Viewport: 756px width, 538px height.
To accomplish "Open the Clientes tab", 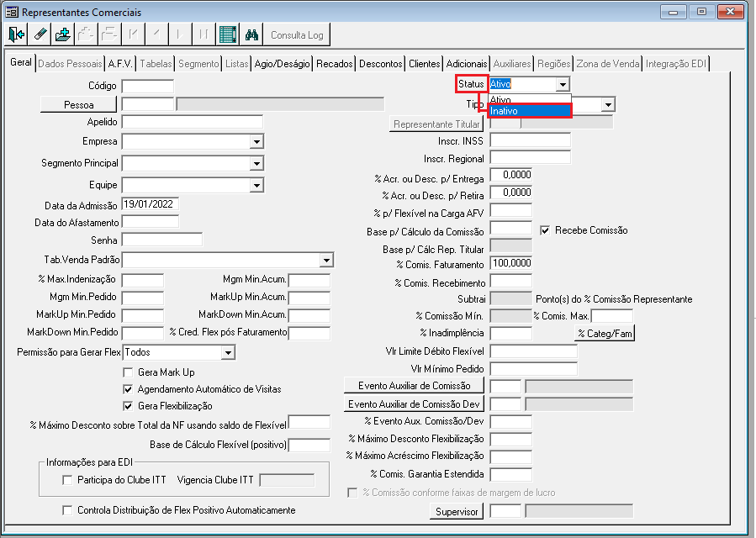I will point(425,64).
